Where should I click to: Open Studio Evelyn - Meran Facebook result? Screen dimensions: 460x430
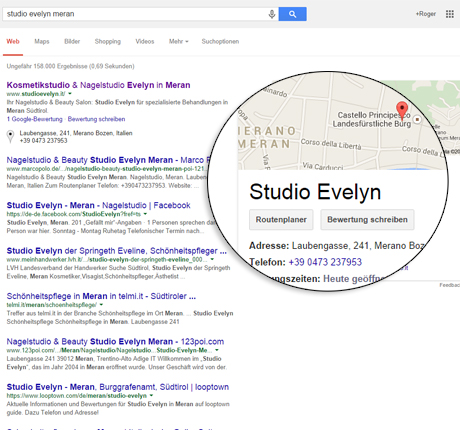(98, 205)
